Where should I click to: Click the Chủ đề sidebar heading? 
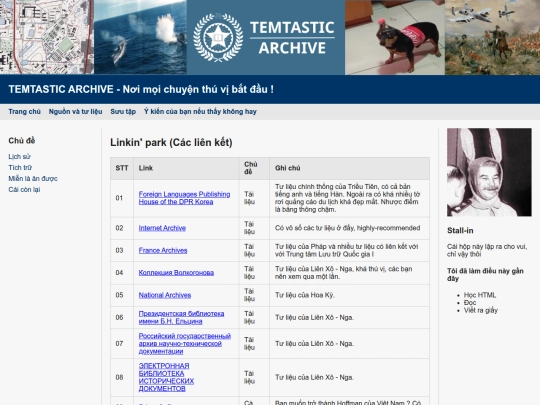22,141
